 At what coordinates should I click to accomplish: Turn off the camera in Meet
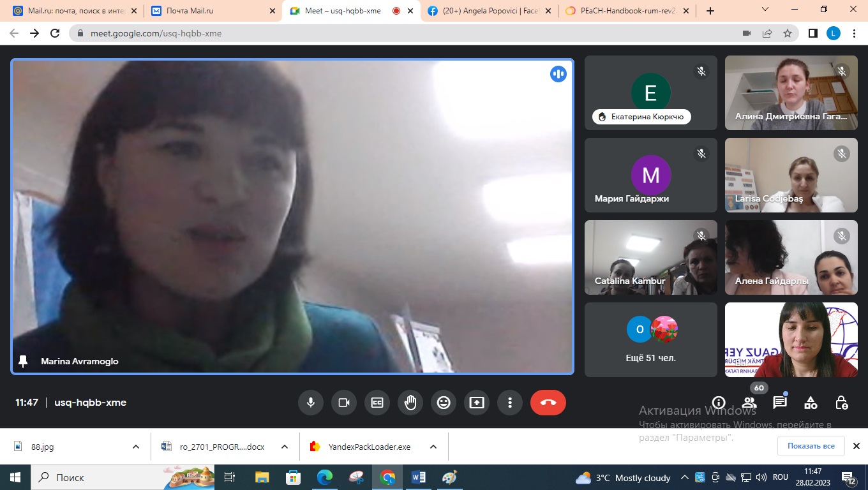[344, 403]
